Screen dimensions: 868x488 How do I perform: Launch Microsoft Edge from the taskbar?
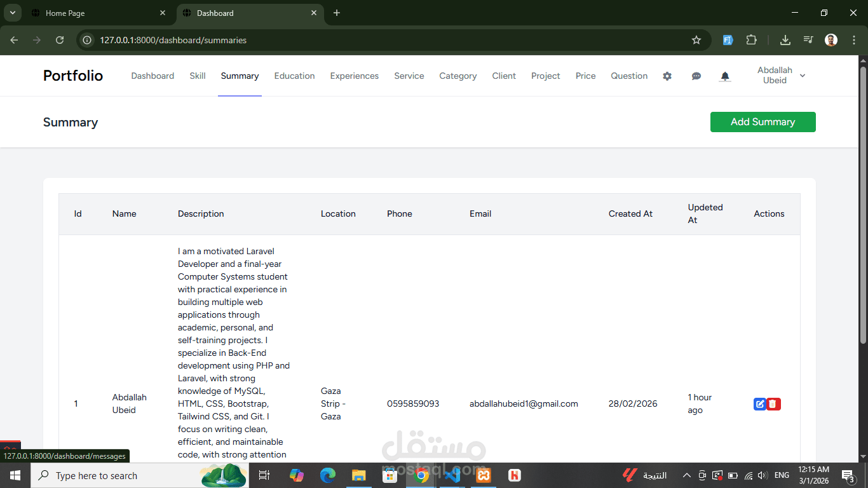click(x=328, y=475)
